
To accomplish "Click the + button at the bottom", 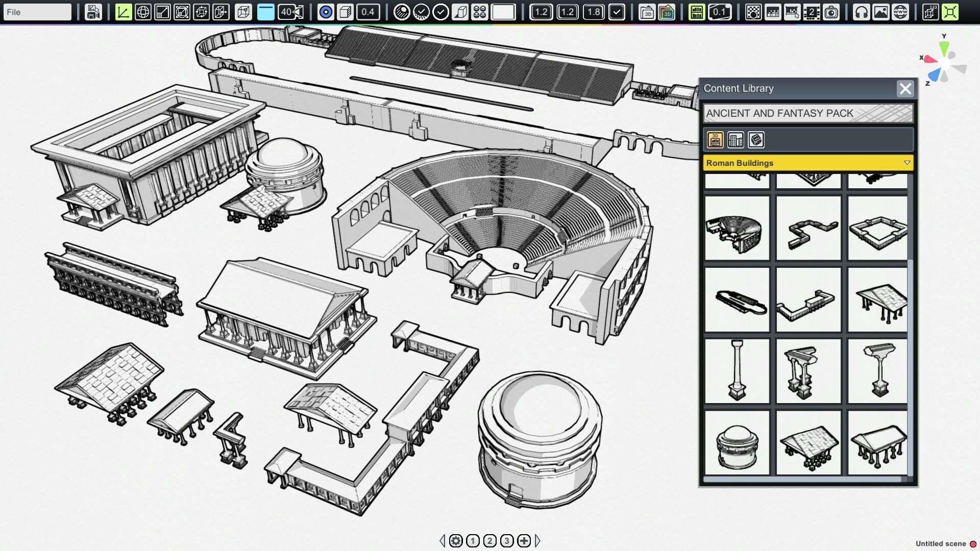I will coord(524,541).
